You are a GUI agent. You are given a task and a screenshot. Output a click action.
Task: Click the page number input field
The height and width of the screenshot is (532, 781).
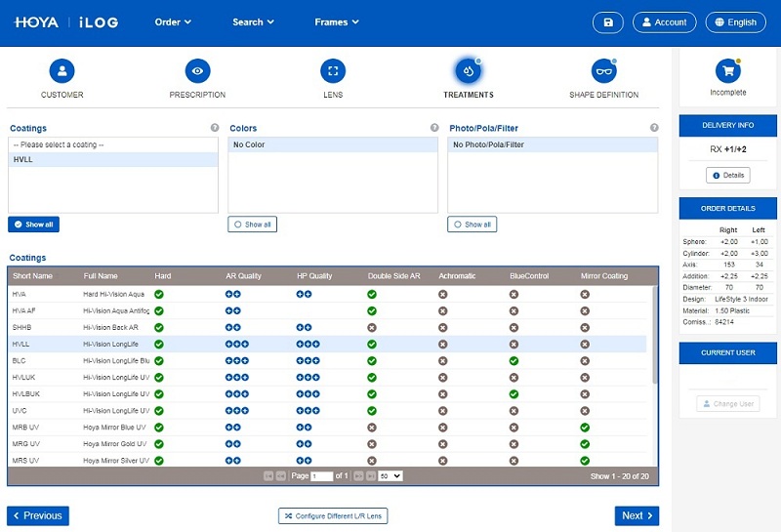pos(321,476)
